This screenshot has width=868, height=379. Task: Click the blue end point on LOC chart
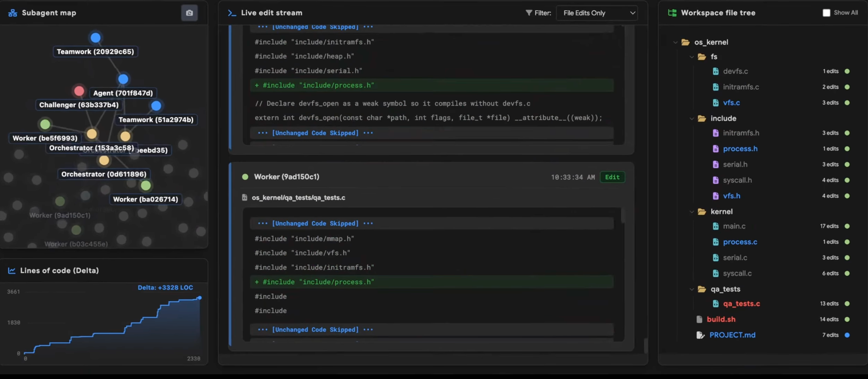(x=199, y=298)
